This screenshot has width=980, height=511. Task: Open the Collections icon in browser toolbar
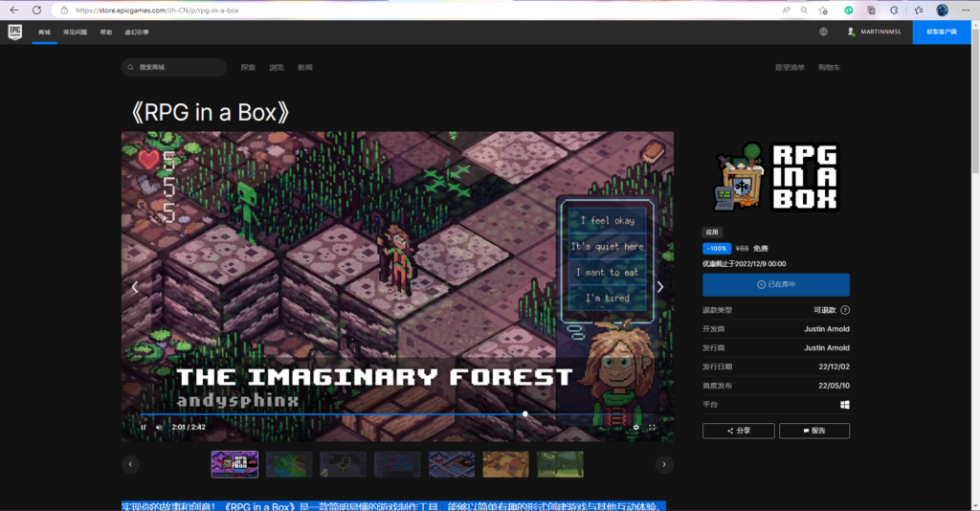point(871,10)
